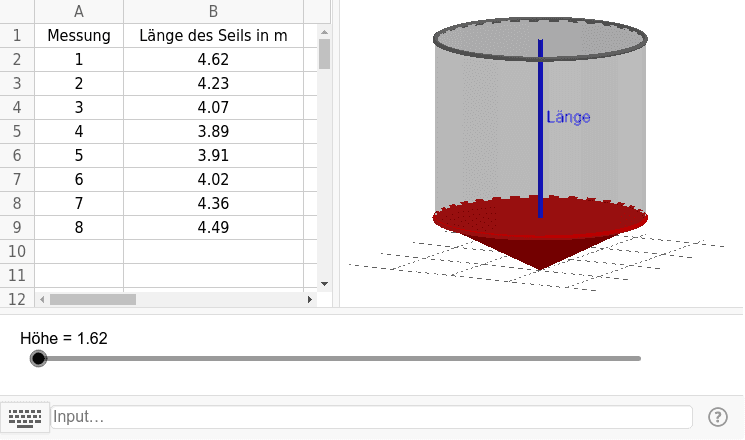Select Messung cell containing 1
Viewport: 745px width, 440px height.
point(79,59)
